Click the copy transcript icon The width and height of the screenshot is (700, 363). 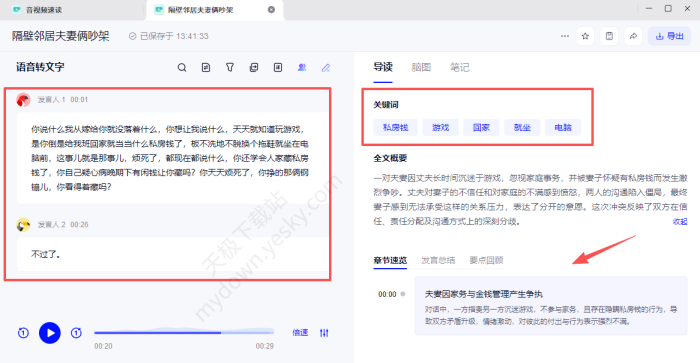[x=254, y=67]
